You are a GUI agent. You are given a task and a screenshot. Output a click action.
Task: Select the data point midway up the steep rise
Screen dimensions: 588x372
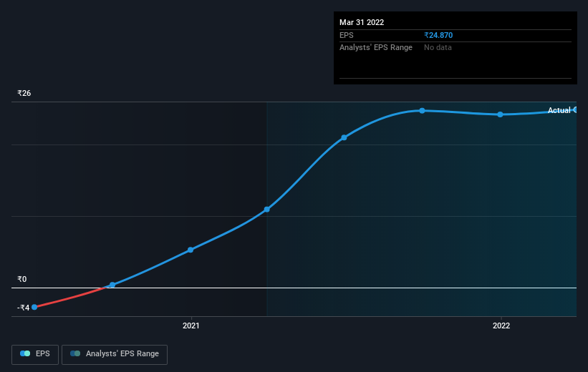pyautogui.click(x=344, y=138)
